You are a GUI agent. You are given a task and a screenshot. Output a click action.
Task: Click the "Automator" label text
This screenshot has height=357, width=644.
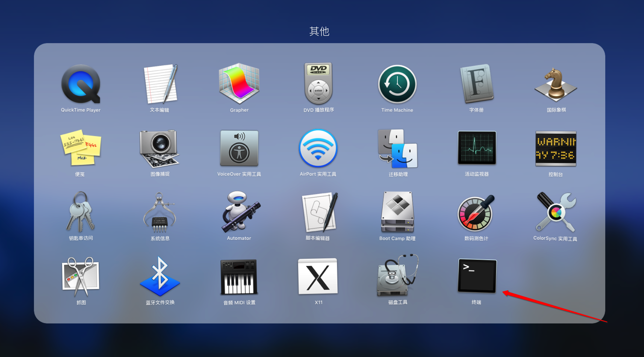pyautogui.click(x=239, y=238)
